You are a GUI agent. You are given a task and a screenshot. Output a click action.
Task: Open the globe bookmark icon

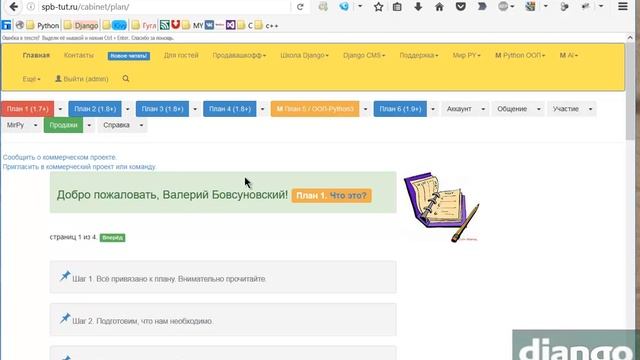point(20,25)
